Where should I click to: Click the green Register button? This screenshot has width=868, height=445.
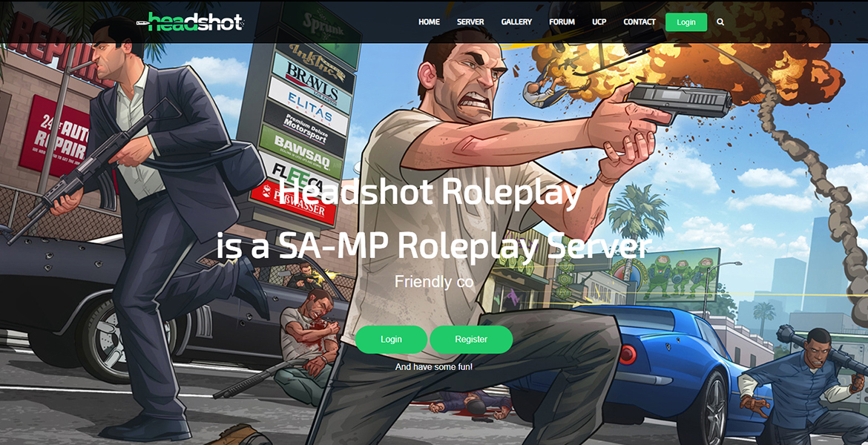click(x=471, y=339)
